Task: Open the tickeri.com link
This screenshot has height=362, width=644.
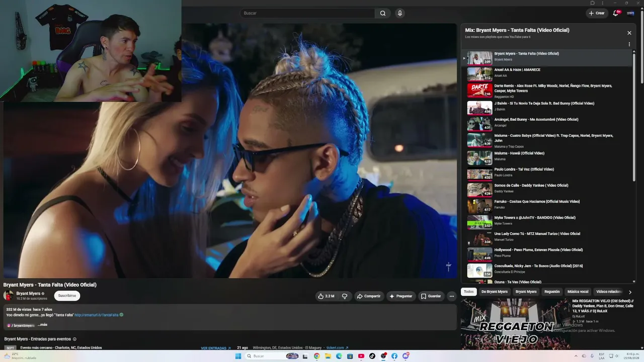Action: [338, 348]
